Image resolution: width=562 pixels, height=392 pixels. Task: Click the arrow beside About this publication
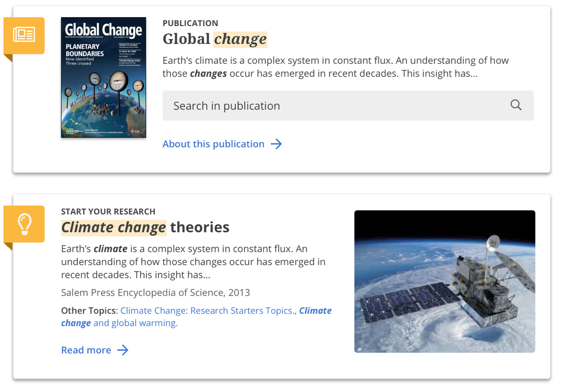276,144
